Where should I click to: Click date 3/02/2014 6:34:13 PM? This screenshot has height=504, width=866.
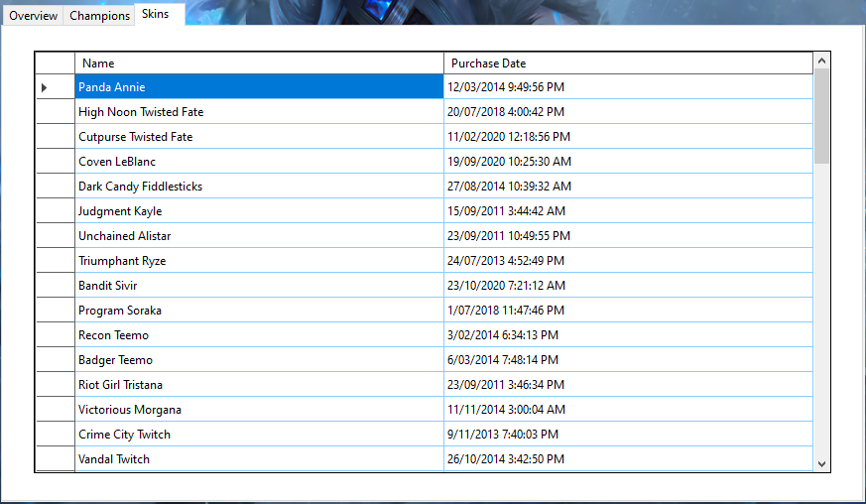pos(628,335)
